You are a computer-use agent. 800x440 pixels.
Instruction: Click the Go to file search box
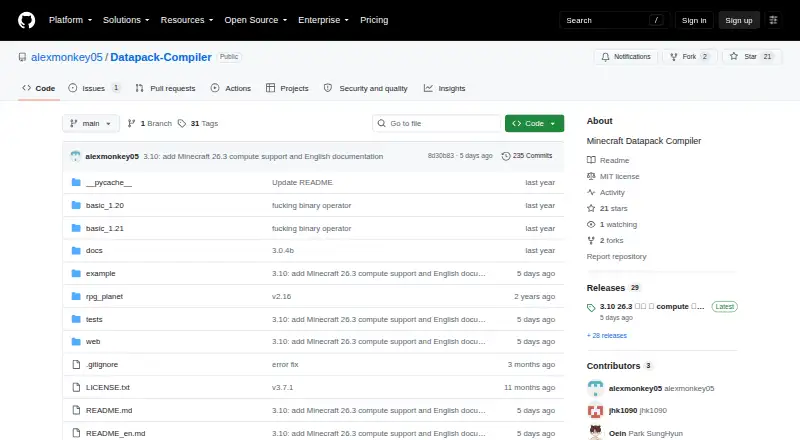[437, 124]
